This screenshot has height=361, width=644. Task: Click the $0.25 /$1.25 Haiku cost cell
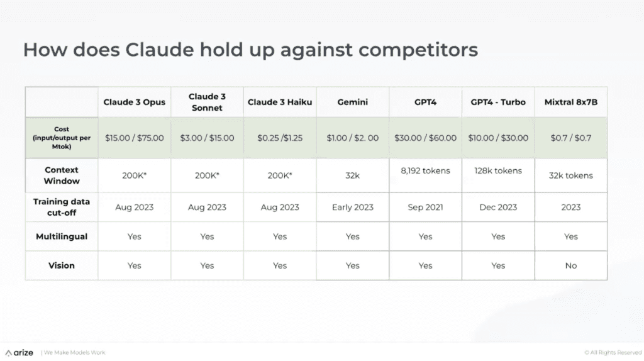pos(280,138)
